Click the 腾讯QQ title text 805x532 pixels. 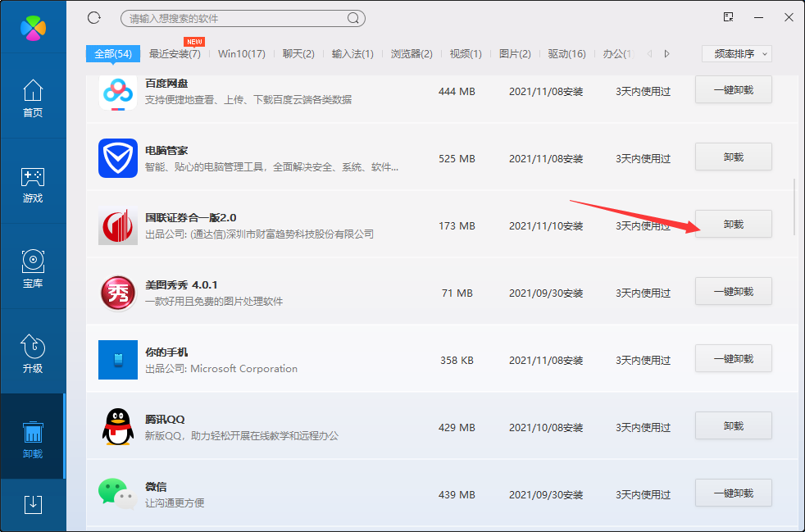165,420
